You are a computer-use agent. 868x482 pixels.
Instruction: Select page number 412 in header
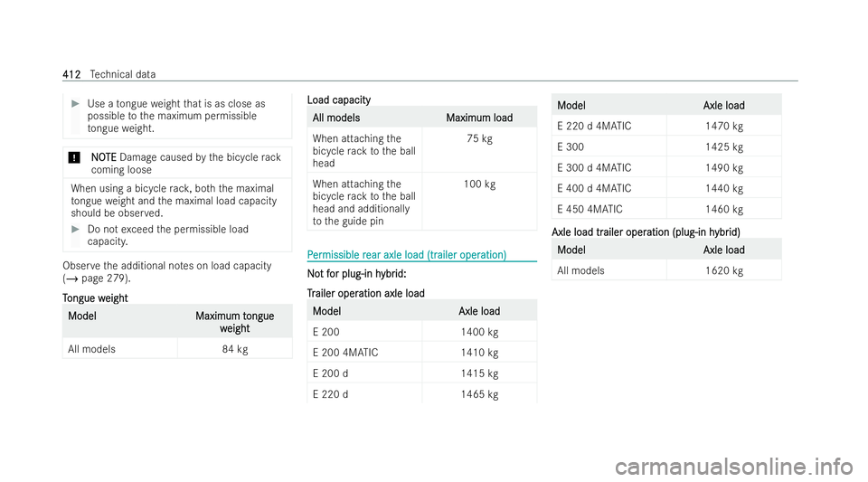pos(71,74)
